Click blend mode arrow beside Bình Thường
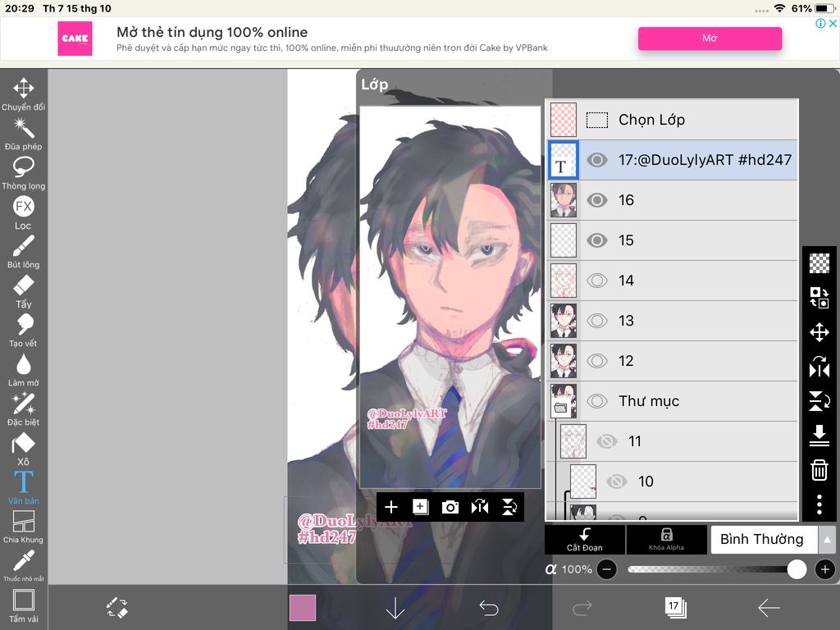The image size is (840, 630). [827, 540]
